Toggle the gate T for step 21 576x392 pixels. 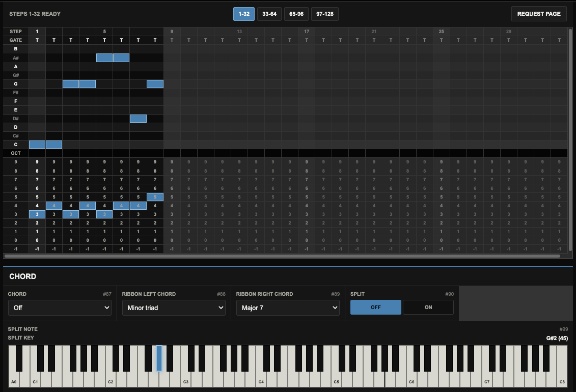374,40
